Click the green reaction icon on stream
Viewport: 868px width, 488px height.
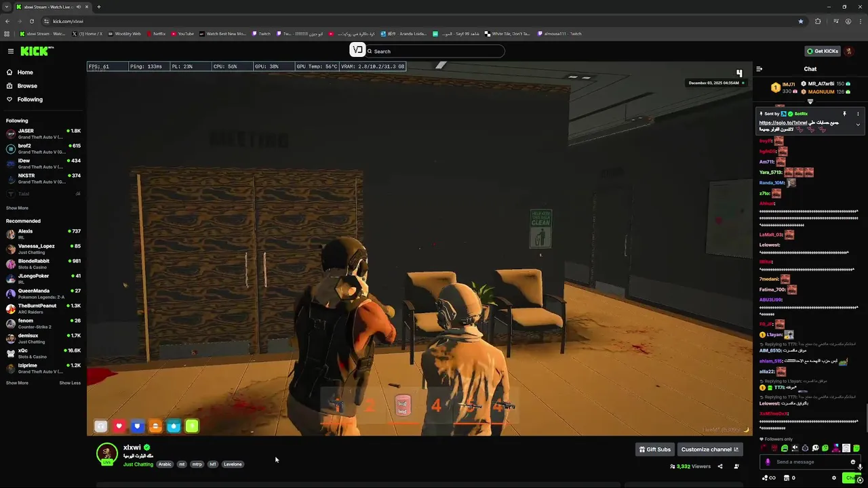click(x=192, y=426)
